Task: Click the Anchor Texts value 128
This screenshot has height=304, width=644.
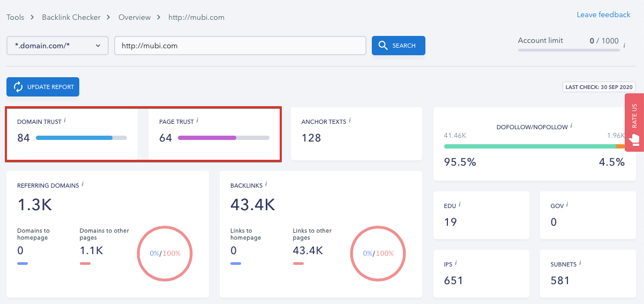Action: (311, 138)
